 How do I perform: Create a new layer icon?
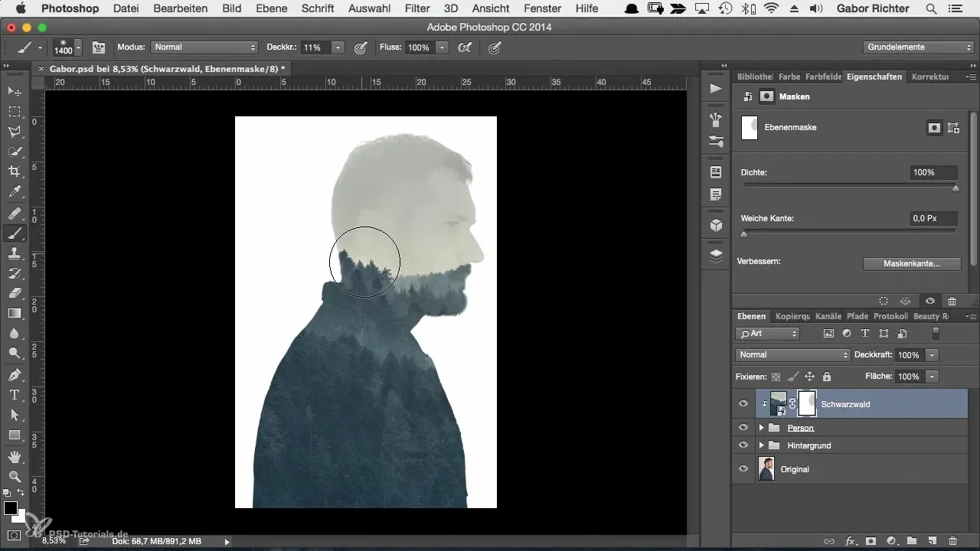tap(932, 541)
